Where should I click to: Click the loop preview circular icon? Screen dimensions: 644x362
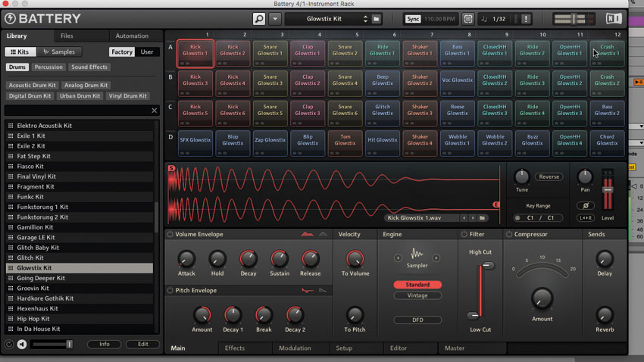(9, 344)
